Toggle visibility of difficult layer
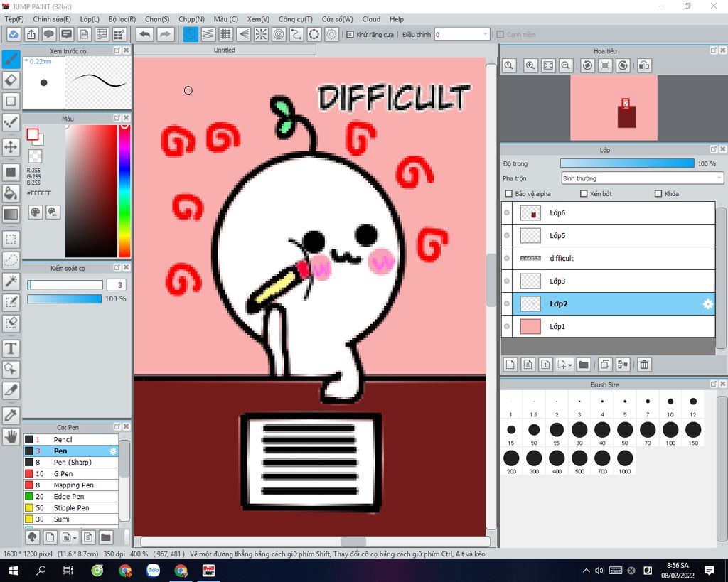Screen dimensions: 728x582 point(507,258)
